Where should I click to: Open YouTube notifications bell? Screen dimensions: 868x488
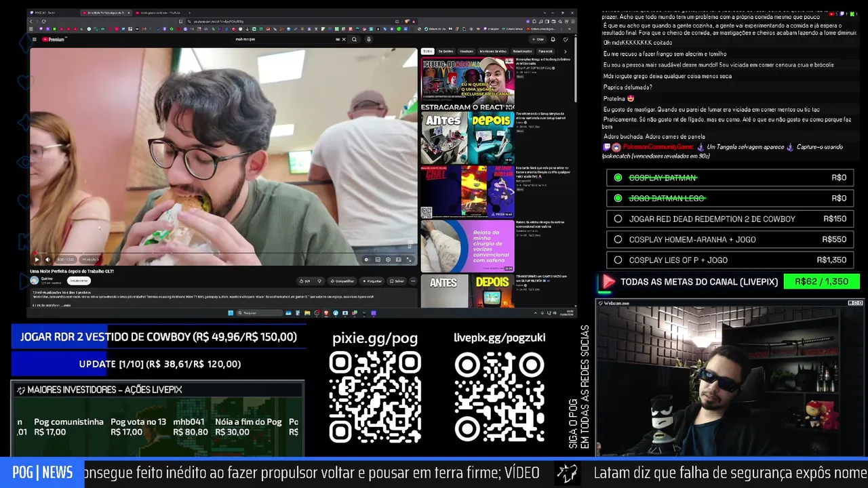pos(554,39)
